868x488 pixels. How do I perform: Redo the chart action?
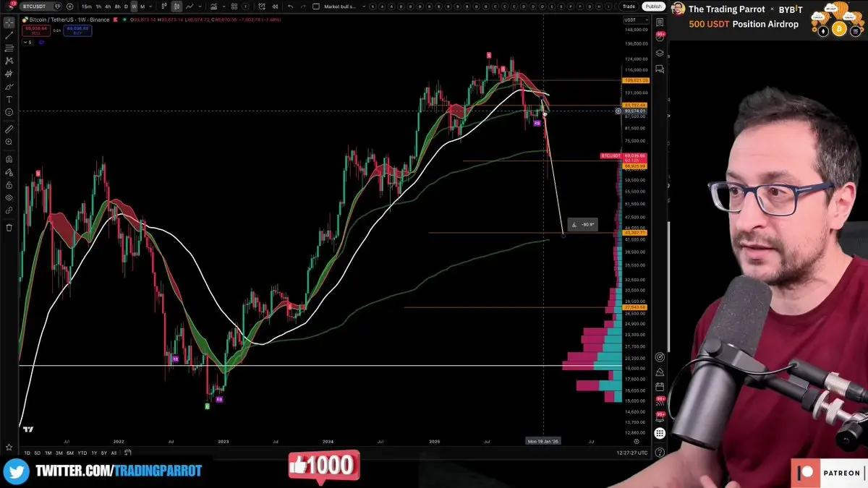[x=303, y=7]
